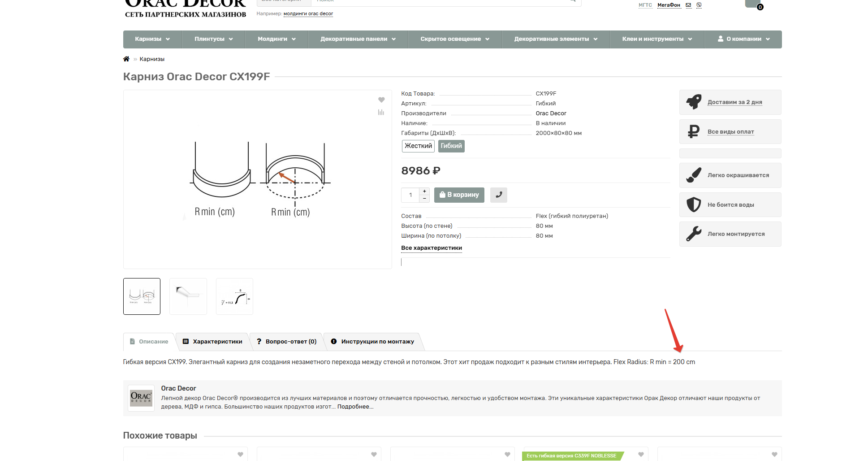Select the Гибкий flexible variant
868x461 pixels.
click(451, 146)
